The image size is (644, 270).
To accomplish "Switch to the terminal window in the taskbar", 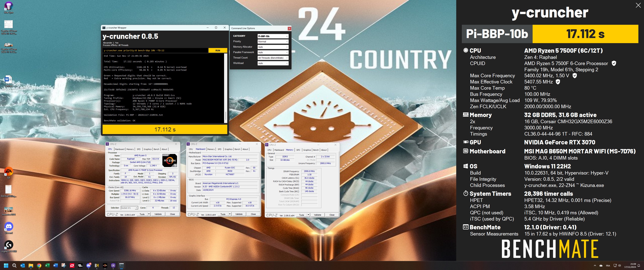I will pyautogui.click(x=121, y=265).
